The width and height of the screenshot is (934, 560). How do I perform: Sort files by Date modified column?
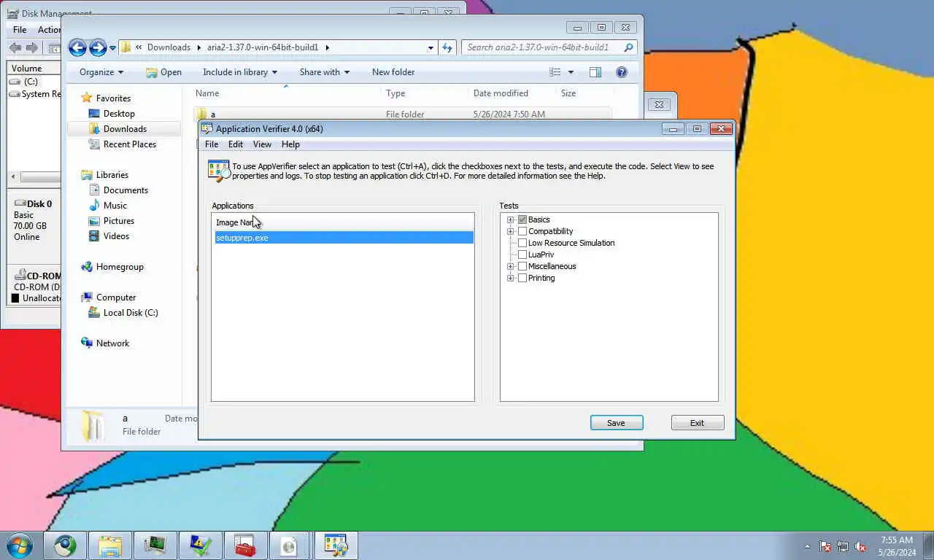click(x=512, y=93)
